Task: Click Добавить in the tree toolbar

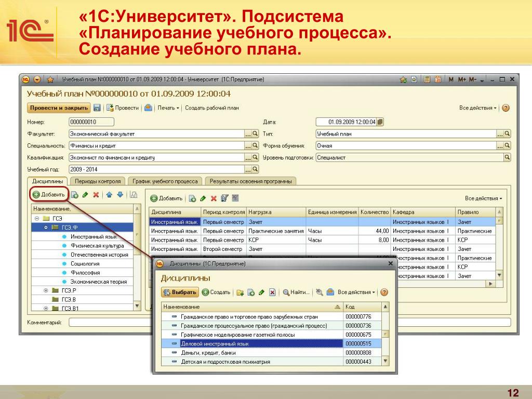Action: click(x=49, y=194)
